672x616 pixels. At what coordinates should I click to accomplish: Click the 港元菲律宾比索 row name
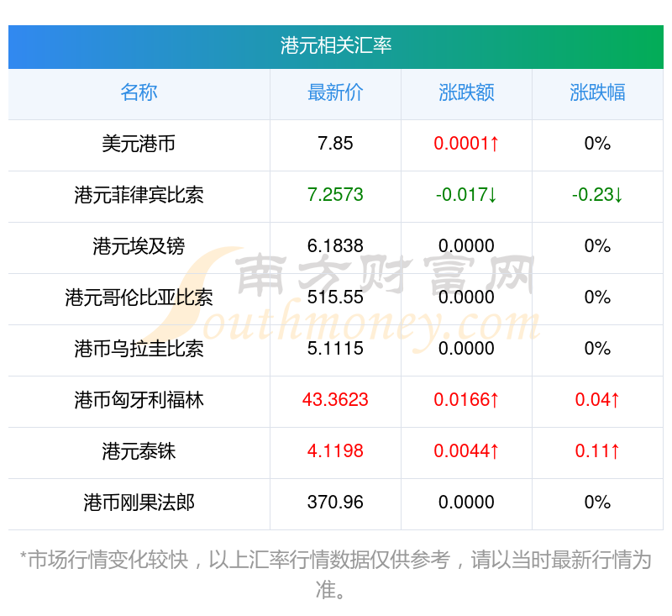[x=139, y=195]
